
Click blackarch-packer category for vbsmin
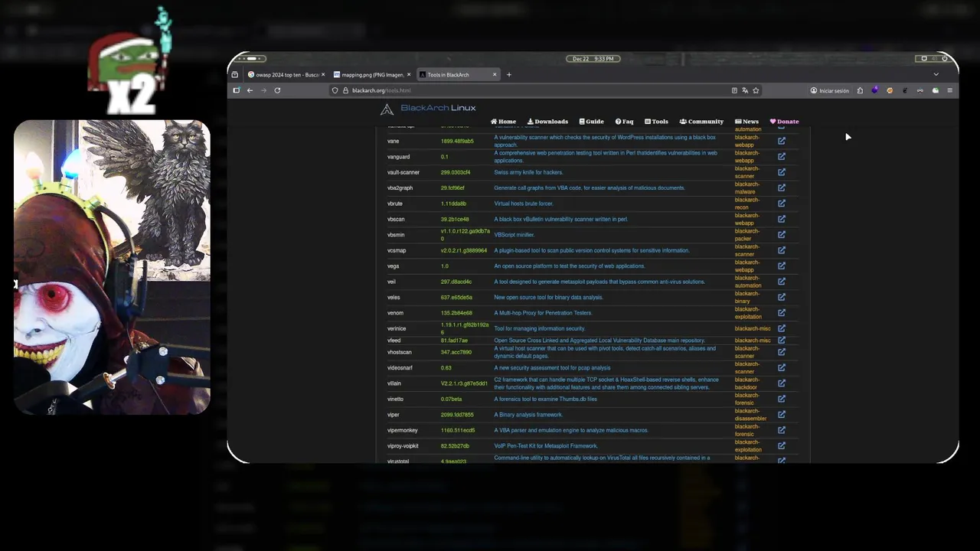click(747, 235)
